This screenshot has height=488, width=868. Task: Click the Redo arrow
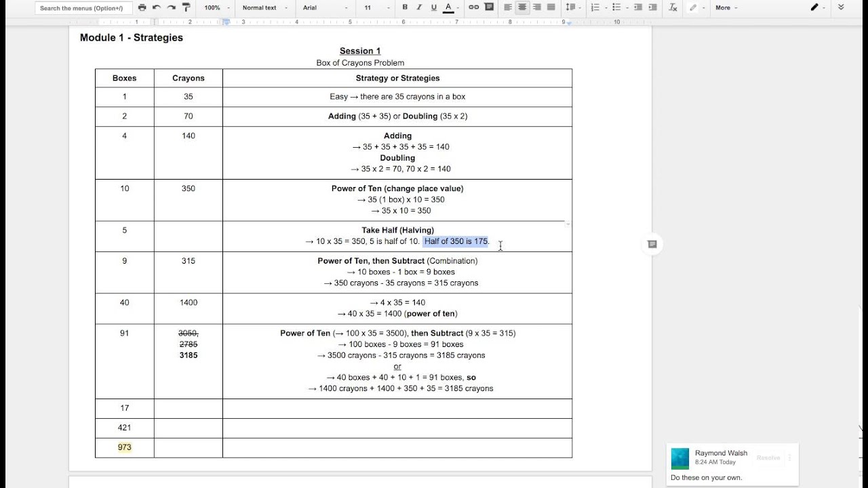171,7
